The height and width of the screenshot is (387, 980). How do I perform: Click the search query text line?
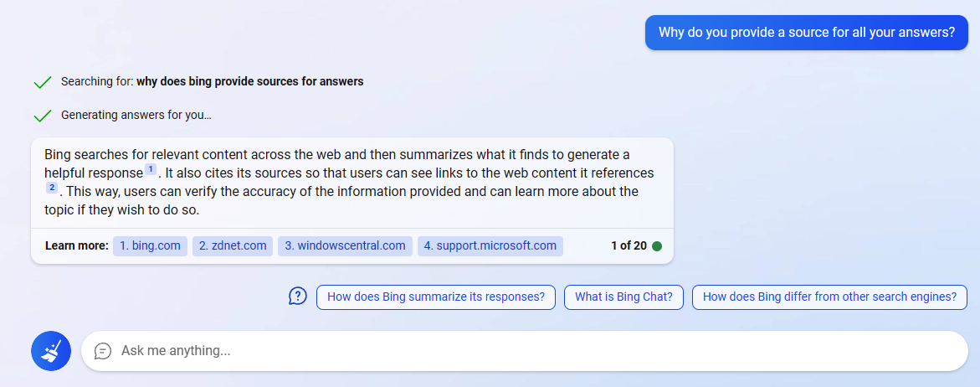[212, 82]
